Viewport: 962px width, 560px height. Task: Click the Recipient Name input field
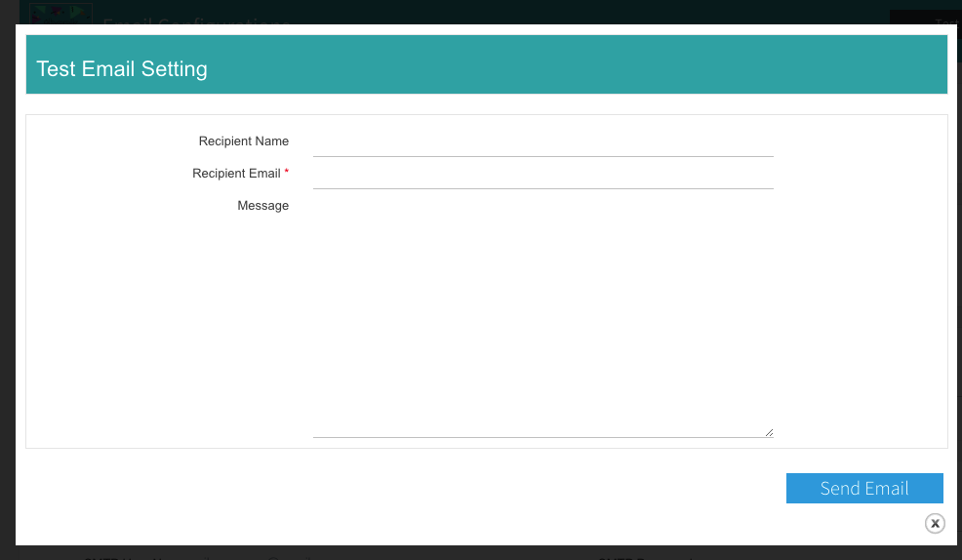543,141
